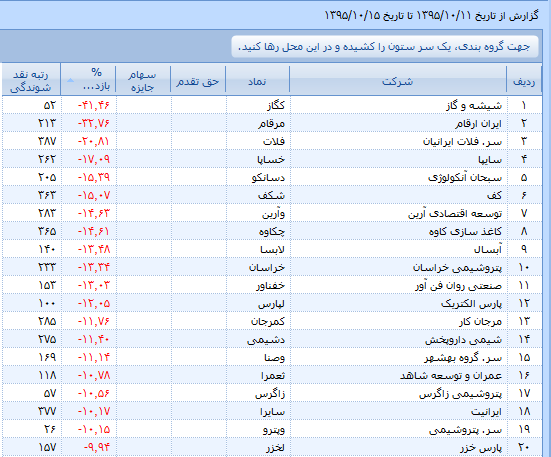Click the symbol وصنا
This screenshot has height=457, width=551.
pos(274,357)
